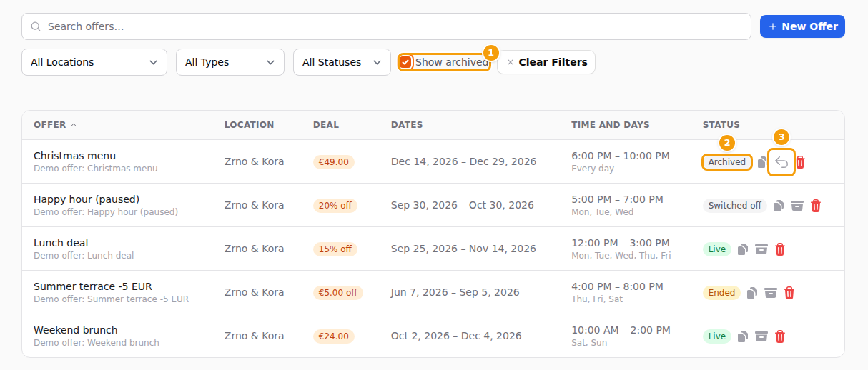This screenshot has height=370, width=868.
Task: Click the Time and Days column header
Action: pyautogui.click(x=611, y=125)
